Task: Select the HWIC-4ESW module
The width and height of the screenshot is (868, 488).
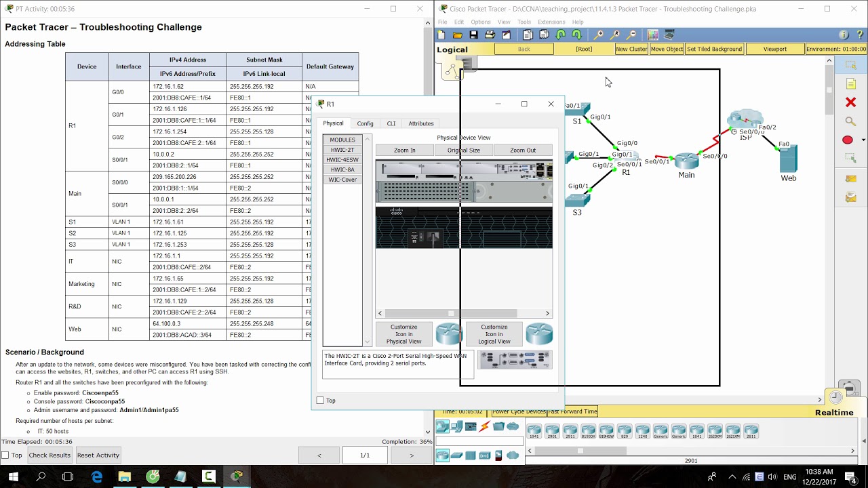Action: tap(342, 160)
